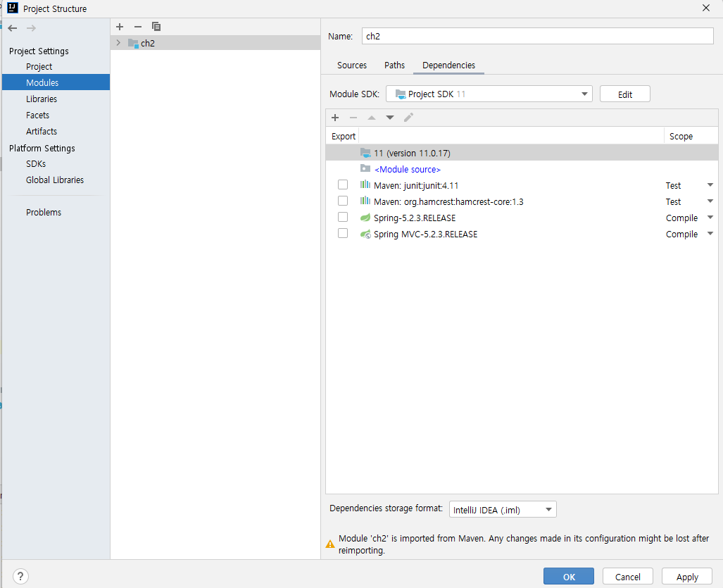Add a dependency with plus icon
Image resolution: width=723 pixels, height=588 pixels.
[x=335, y=118]
